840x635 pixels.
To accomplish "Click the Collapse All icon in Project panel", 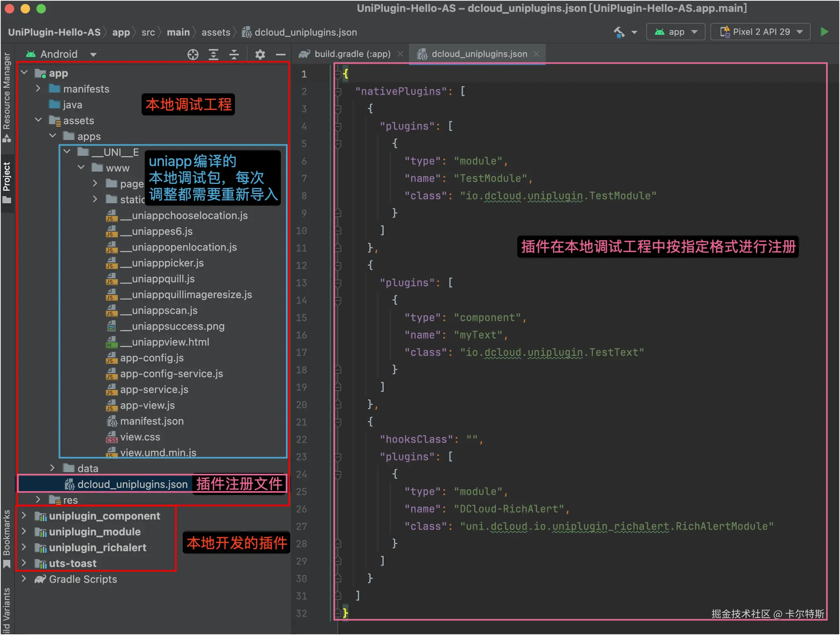I will [234, 54].
